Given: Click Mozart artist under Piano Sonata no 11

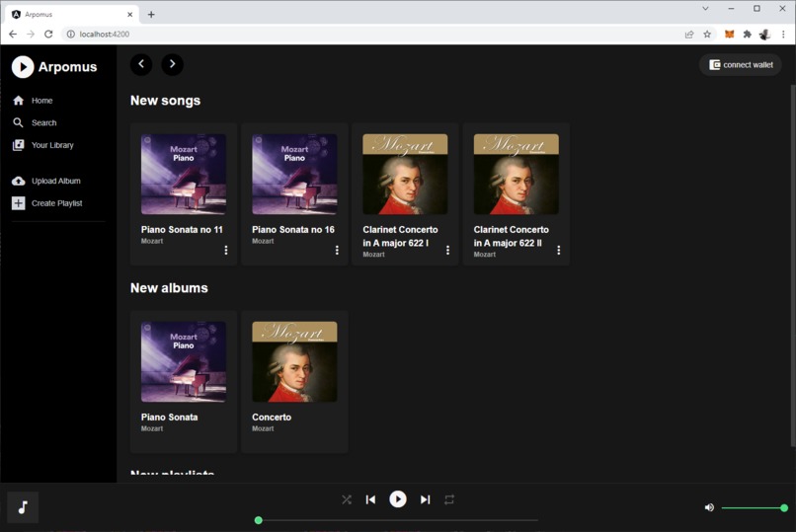Looking at the screenshot, I should point(152,242).
